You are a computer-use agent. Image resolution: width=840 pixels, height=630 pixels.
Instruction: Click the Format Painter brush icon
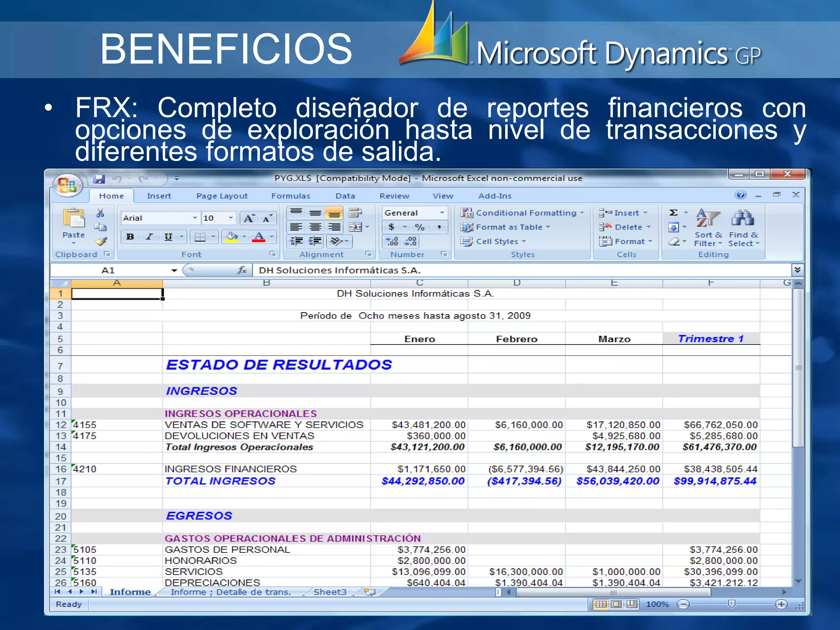click(x=100, y=241)
